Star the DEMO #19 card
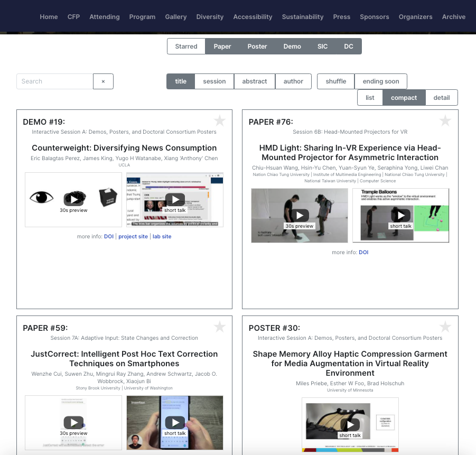This screenshot has height=455, width=476. (220, 120)
